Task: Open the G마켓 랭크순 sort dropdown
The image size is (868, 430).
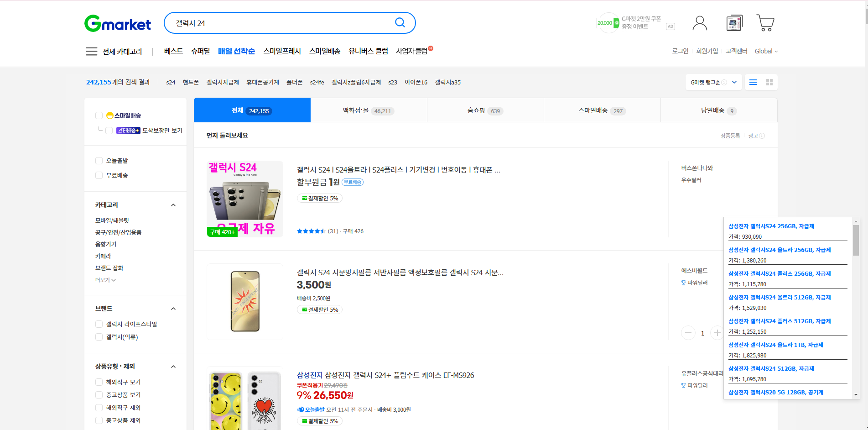Action: (714, 82)
